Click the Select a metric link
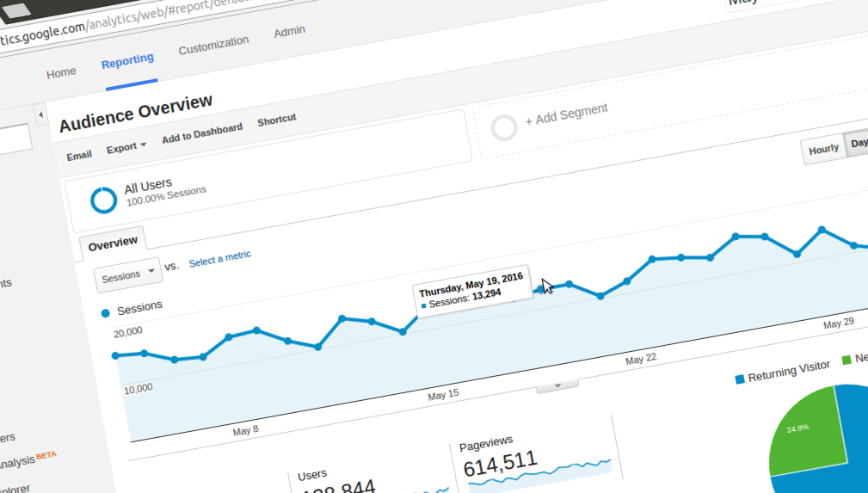 [x=219, y=259]
